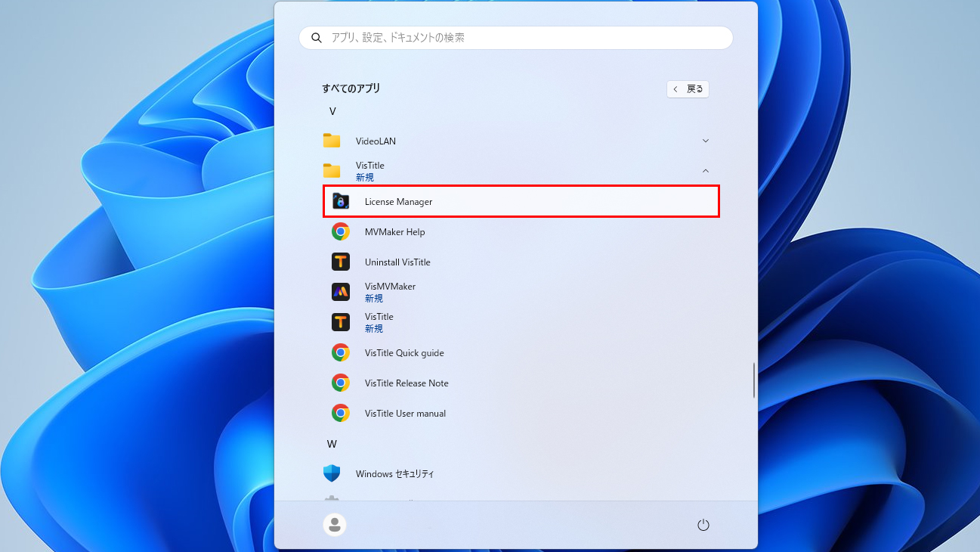Screen dimensions: 980x552
Task: Click Chrome icon beside VisTitle Quick guide
Action: pos(341,353)
